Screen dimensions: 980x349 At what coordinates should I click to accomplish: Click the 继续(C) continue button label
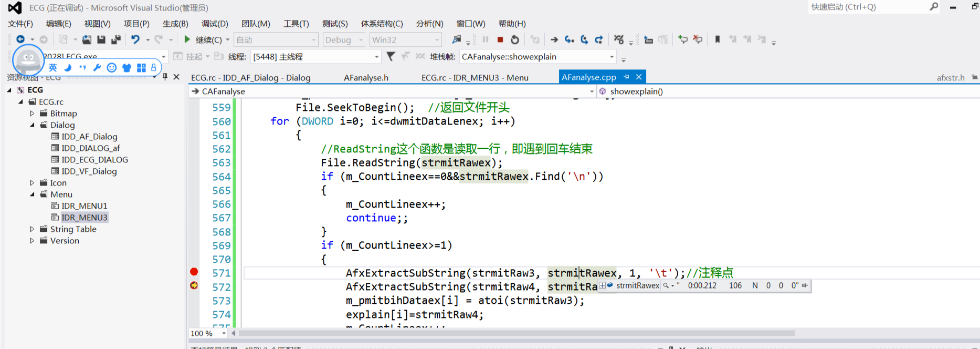click(208, 39)
